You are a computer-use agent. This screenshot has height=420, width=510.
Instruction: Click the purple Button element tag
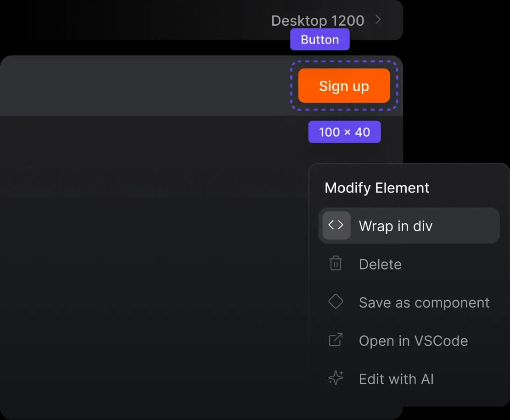319,39
